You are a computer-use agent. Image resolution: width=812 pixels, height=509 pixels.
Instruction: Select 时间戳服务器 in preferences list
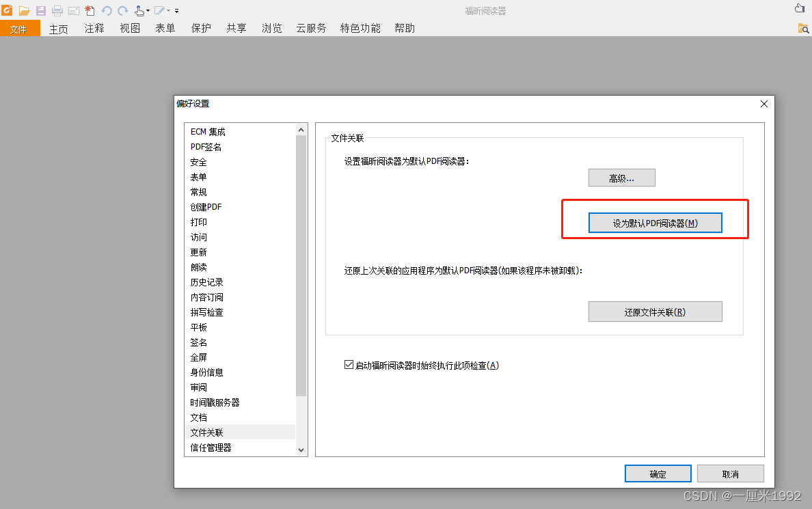240,402
